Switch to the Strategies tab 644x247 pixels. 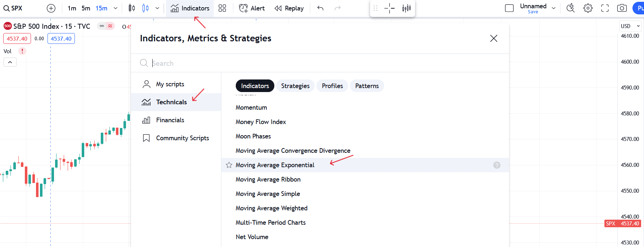point(295,86)
